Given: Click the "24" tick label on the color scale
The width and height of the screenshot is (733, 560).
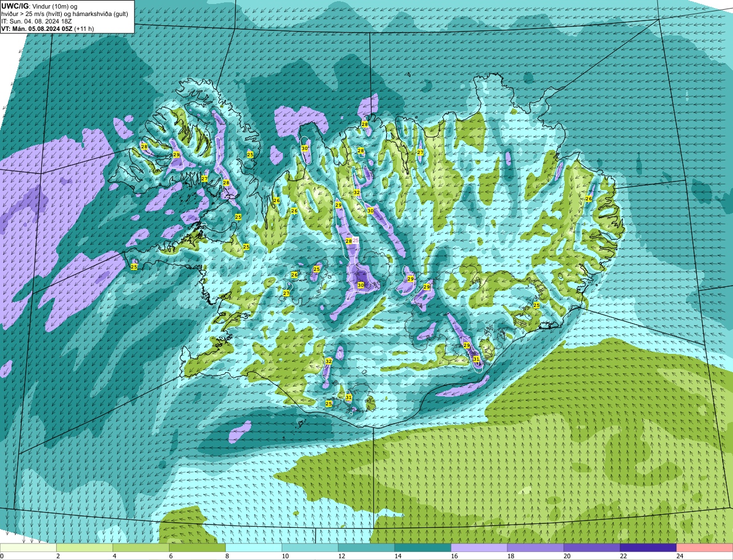Looking at the screenshot, I should 679,556.
